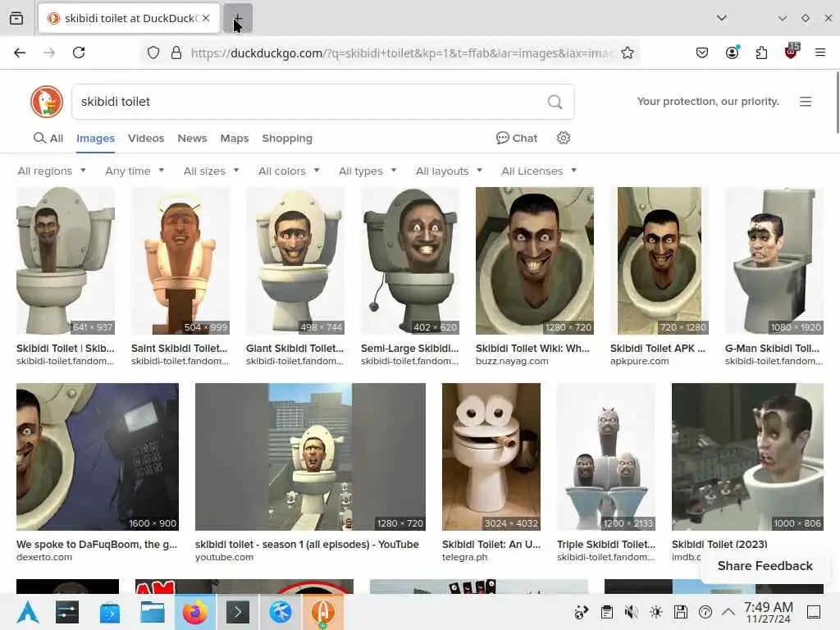Open Firefox account icon
The width and height of the screenshot is (840, 630).
[732, 52]
